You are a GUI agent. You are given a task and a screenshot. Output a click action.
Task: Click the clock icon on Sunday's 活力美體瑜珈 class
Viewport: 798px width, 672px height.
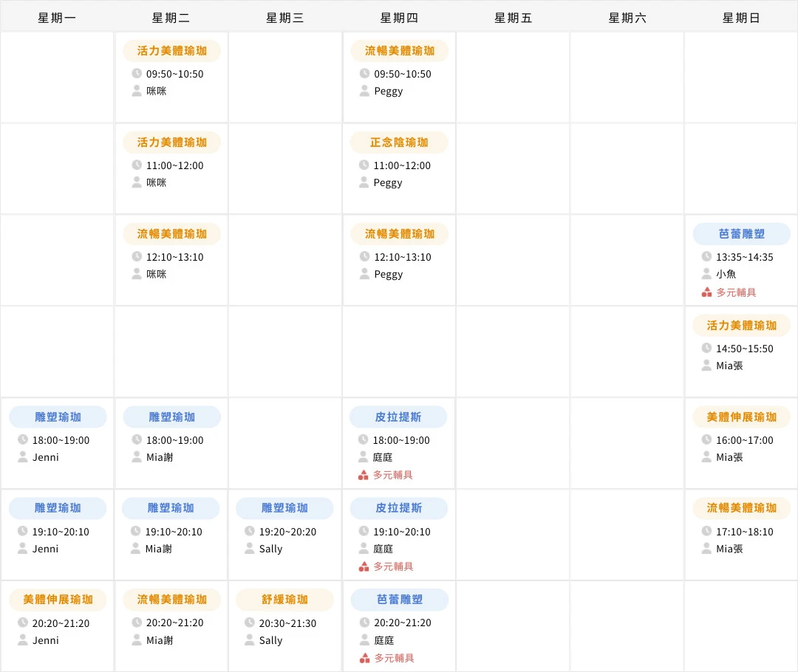(x=706, y=348)
